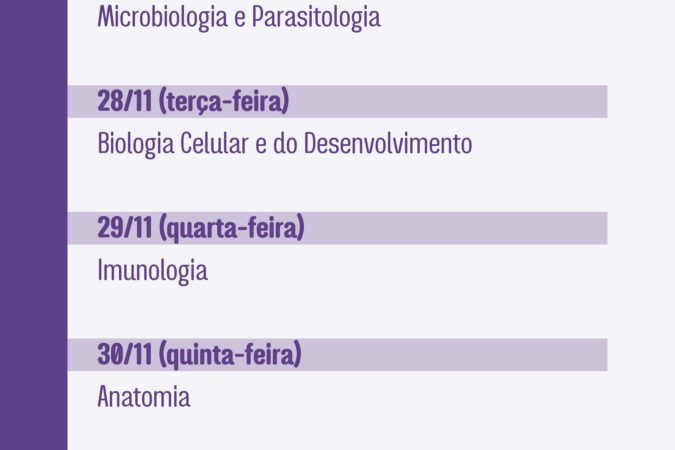Screen dimensions: 675x450
Task: Click the dark purple vertical side stripe
Action: pyautogui.click(x=34, y=225)
